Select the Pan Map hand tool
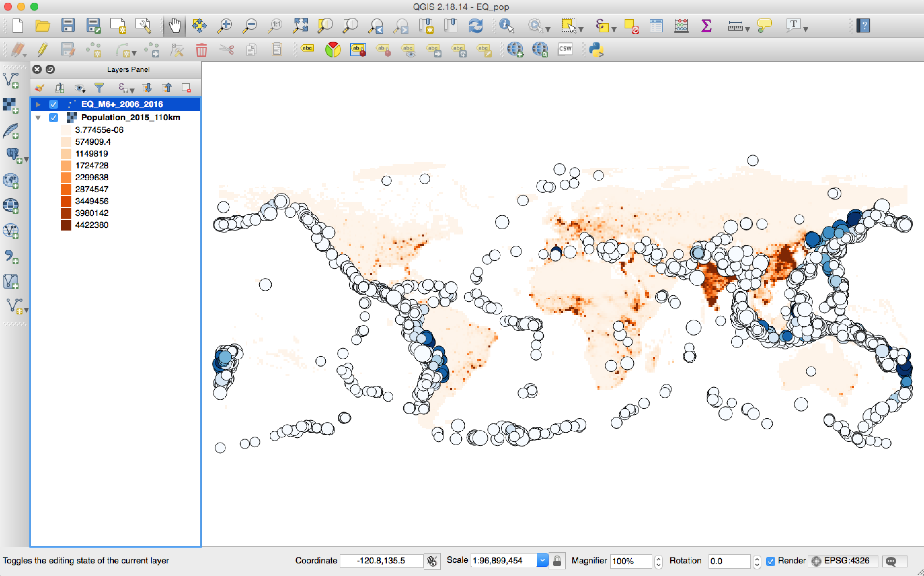Viewport: 924px width, 576px height. coord(174,26)
